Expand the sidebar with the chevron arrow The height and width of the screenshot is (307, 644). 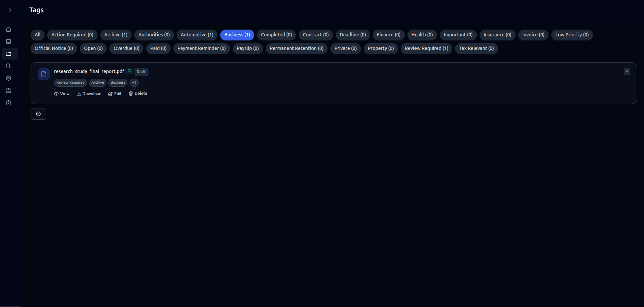point(10,10)
